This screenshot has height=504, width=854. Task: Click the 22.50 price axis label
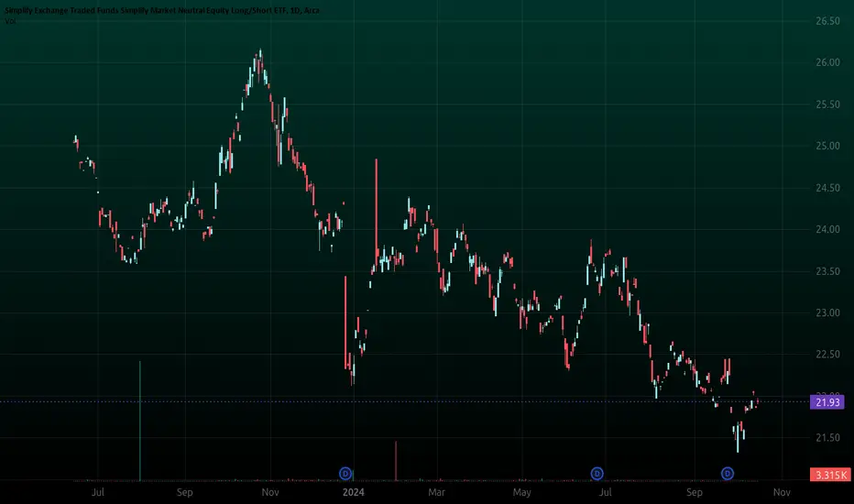(x=827, y=355)
